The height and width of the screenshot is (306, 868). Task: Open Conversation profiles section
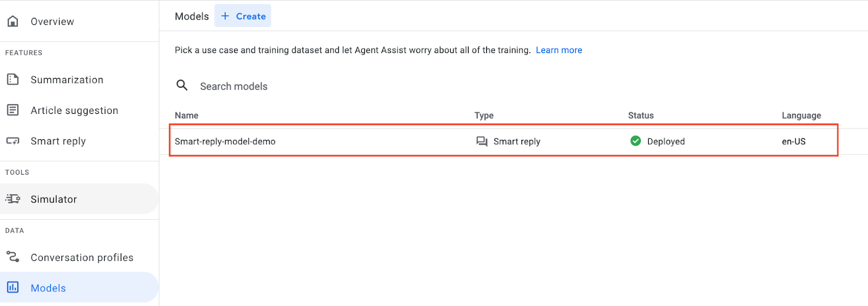tap(82, 257)
